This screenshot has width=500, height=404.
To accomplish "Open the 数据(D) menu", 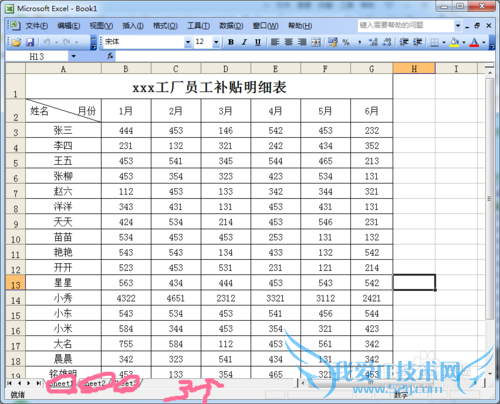I will coord(231,26).
